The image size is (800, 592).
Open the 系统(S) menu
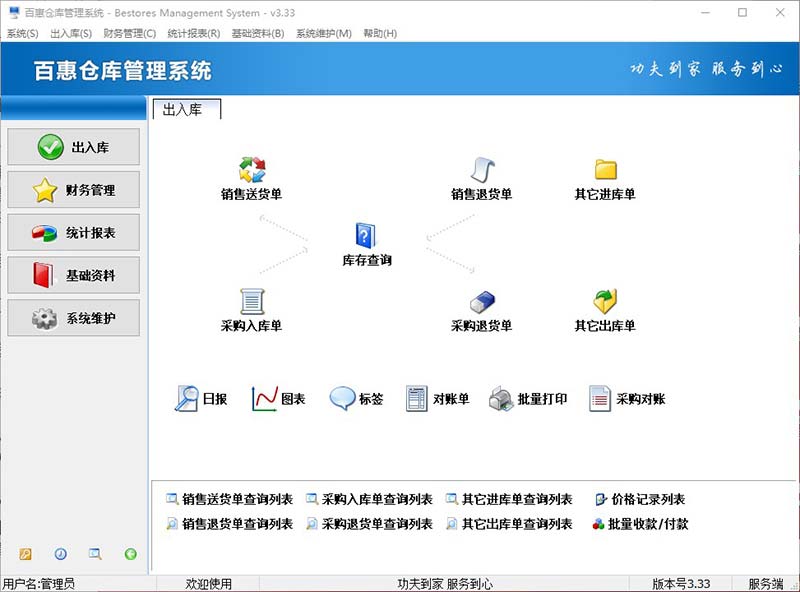pyautogui.click(x=22, y=34)
